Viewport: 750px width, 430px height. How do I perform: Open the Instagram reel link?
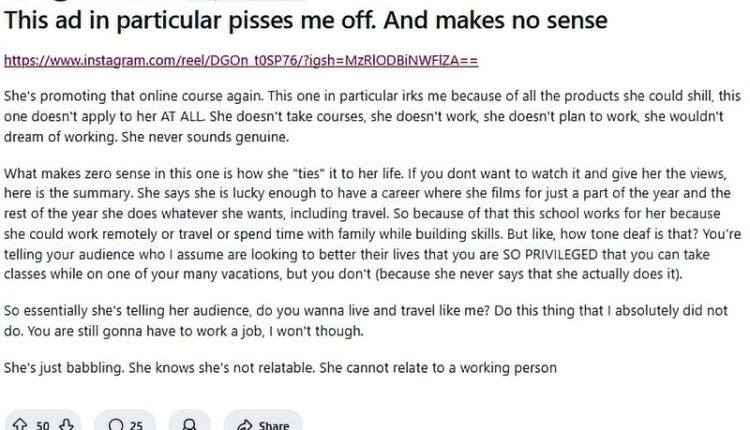[x=241, y=60]
